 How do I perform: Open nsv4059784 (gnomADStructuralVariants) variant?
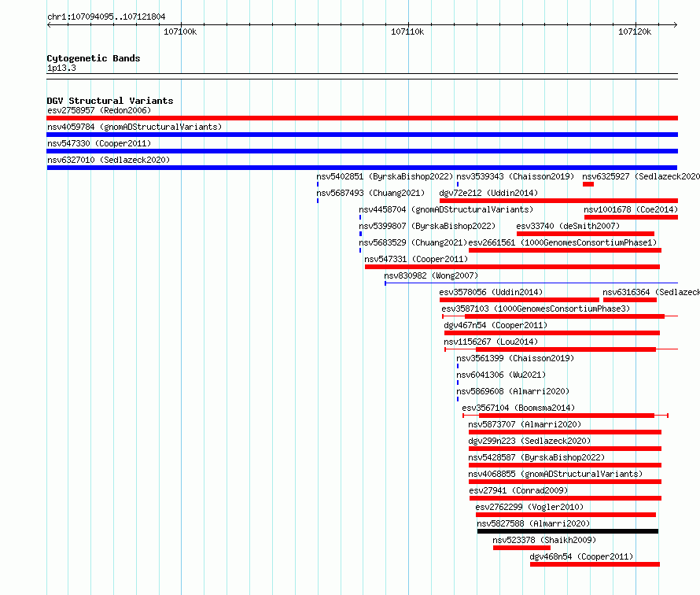pyautogui.click(x=134, y=127)
